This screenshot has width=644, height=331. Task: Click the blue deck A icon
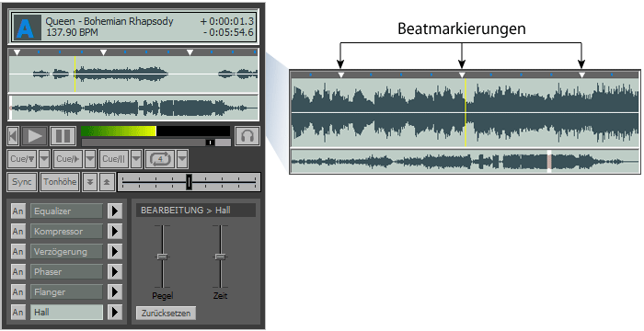point(27,28)
